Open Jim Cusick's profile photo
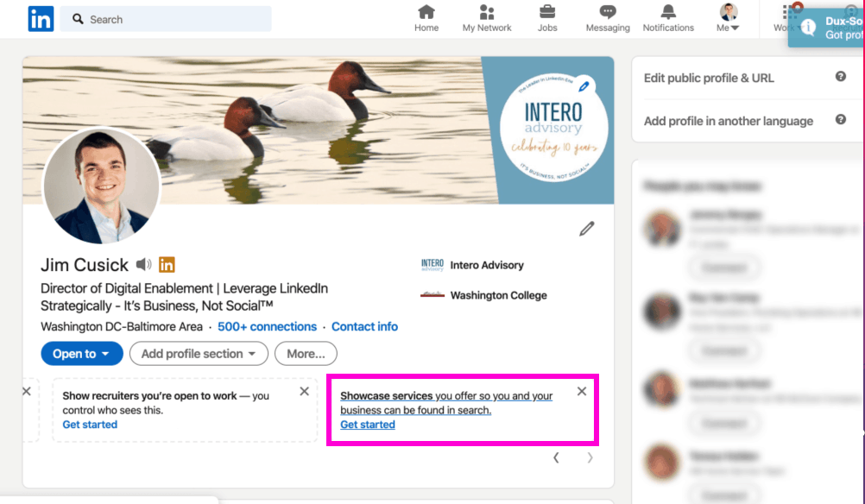This screenshot has width=865, height=504. (x=102, y=186)
